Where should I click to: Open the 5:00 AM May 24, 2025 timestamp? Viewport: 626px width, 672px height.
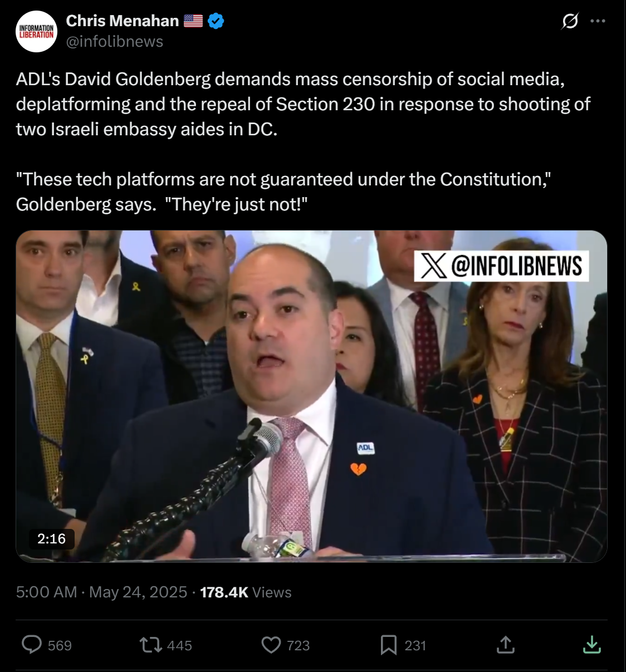[x=101, y=592]
